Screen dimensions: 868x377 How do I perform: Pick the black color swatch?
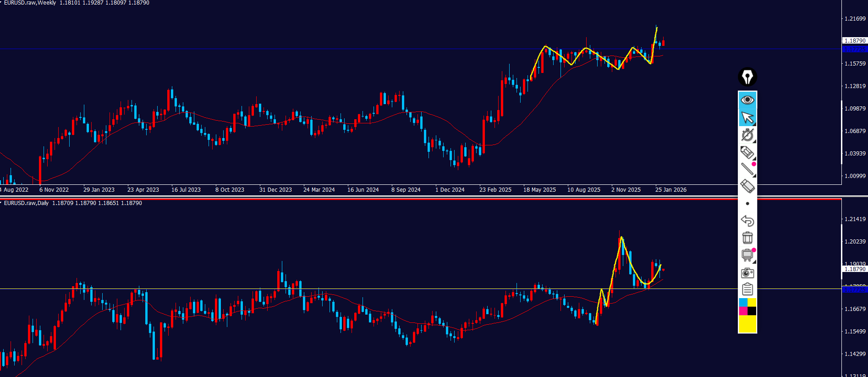click(x=752, y=311)
